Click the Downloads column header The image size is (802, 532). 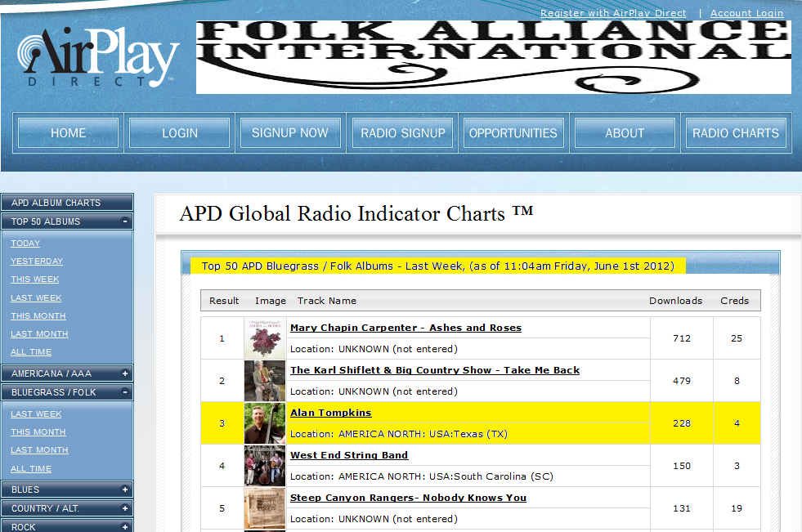[x=675, y=301]
